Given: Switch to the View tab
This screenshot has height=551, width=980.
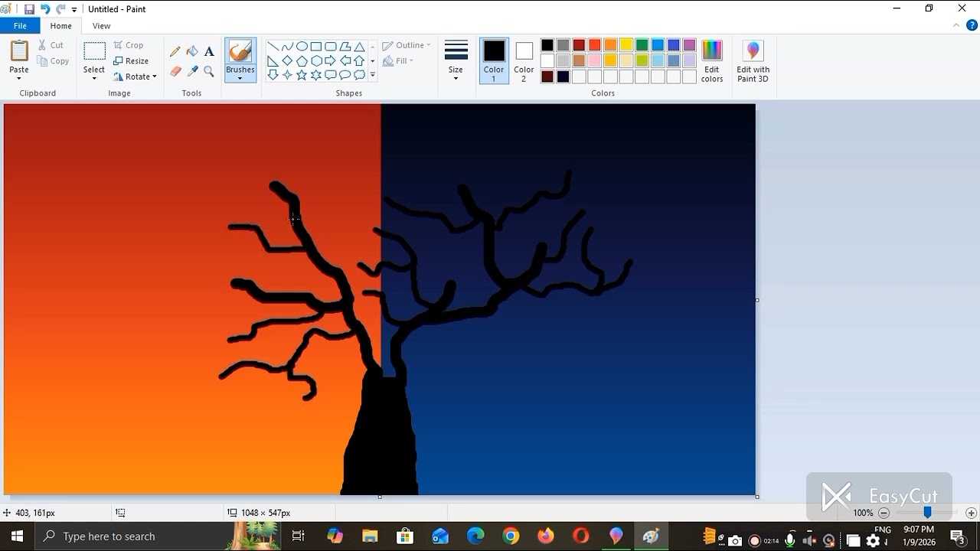Looking at the screenshot, I should coord(101,26).
